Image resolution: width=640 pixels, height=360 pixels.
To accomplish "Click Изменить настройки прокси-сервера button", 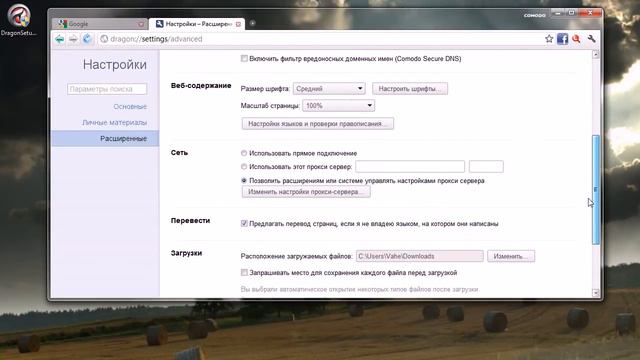I will coord(306,192).
